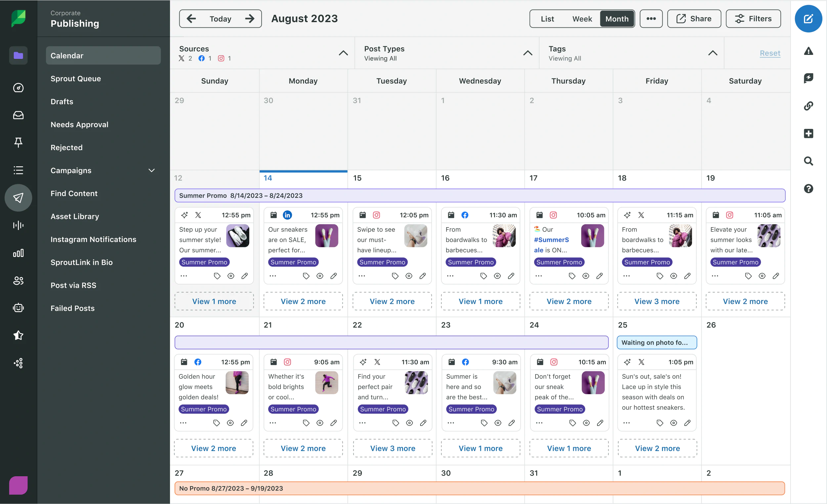Screen dimensions: 827x504
Task: Collapse the Post Types filter section
Action: tap(528, 53)
